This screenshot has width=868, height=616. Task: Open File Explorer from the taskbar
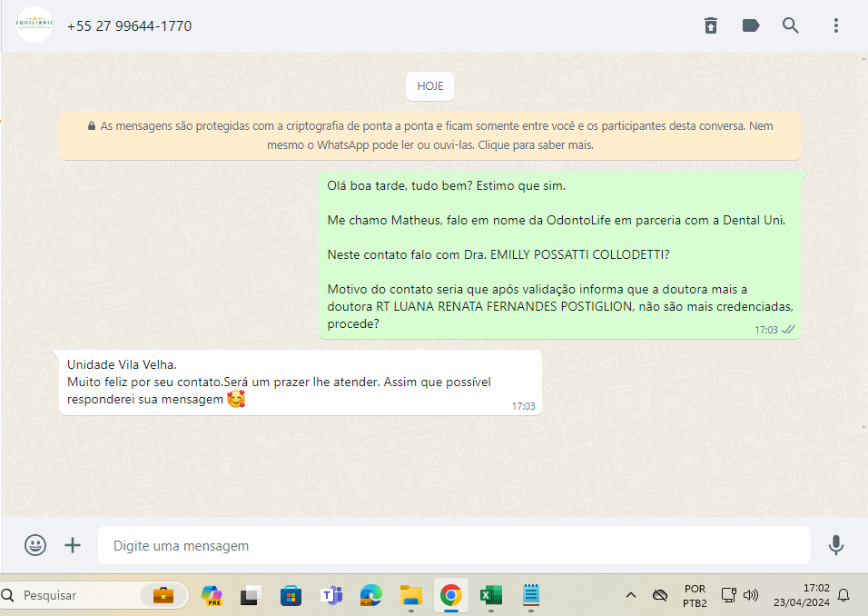411,595
